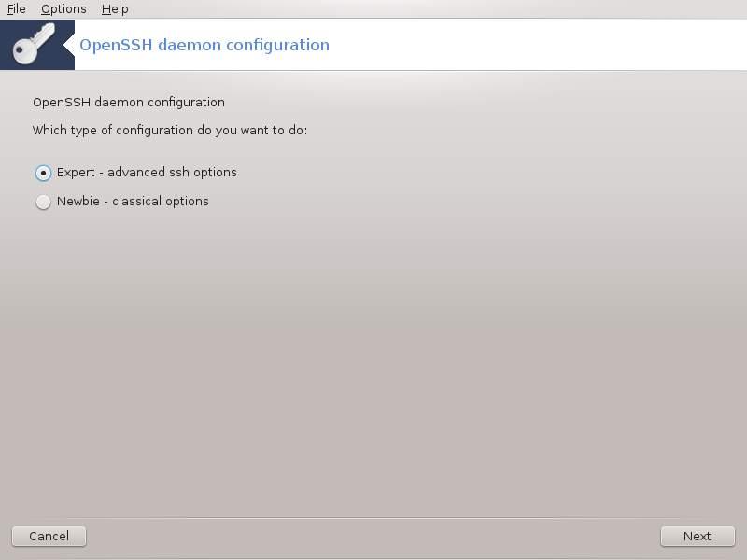Click the silver key icon in the header
Image resolution: width=747 pixels, height=560 pixels.
[x=34, y=44]
